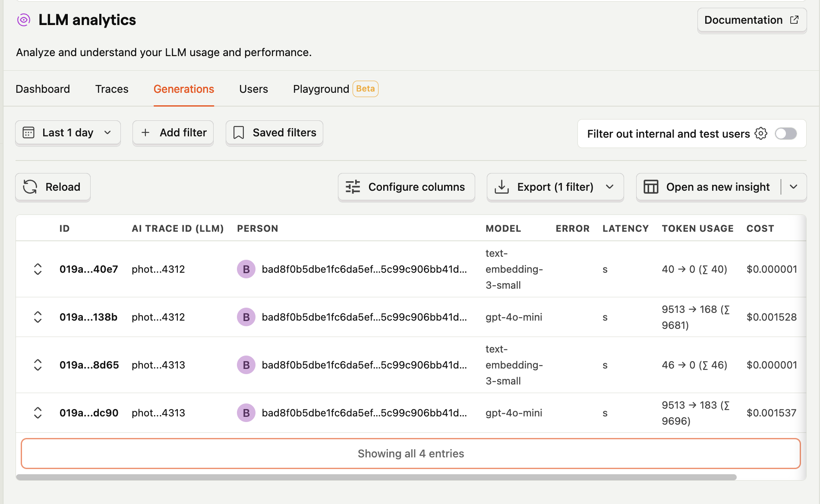Open the Documentation link
This screenshot has width=820, height=504.
pos(751,20)
